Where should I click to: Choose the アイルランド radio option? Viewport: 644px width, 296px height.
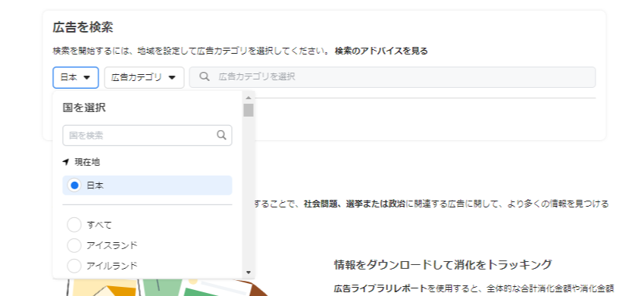coord(74,266)
